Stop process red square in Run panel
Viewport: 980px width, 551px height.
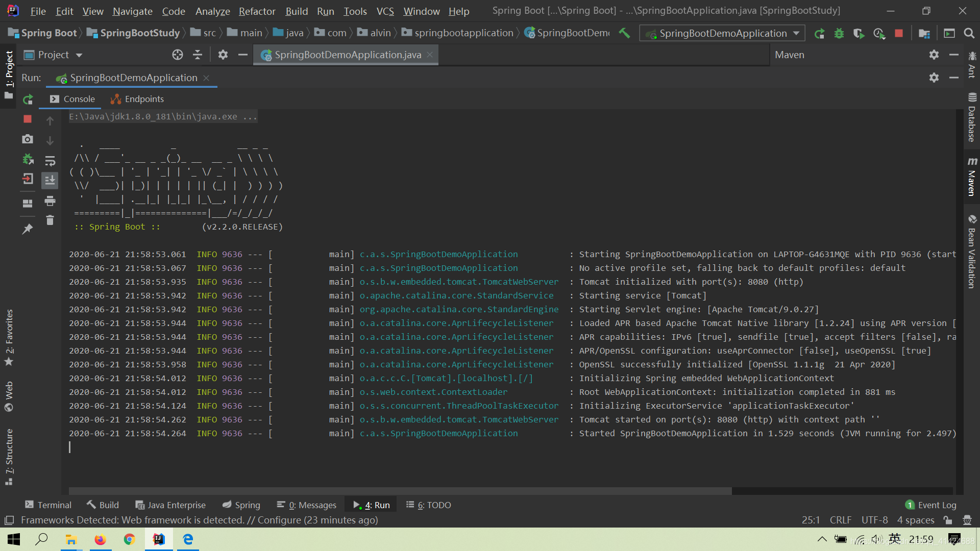28,119
